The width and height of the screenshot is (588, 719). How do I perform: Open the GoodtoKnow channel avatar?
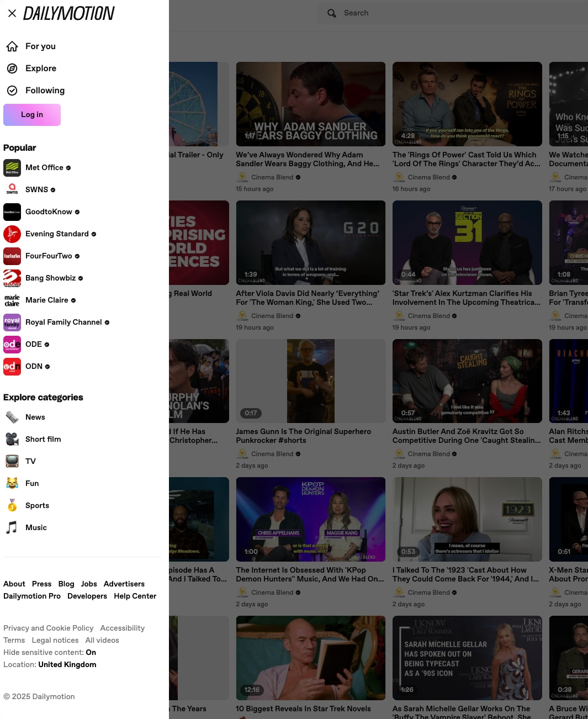tap(12, 212)
